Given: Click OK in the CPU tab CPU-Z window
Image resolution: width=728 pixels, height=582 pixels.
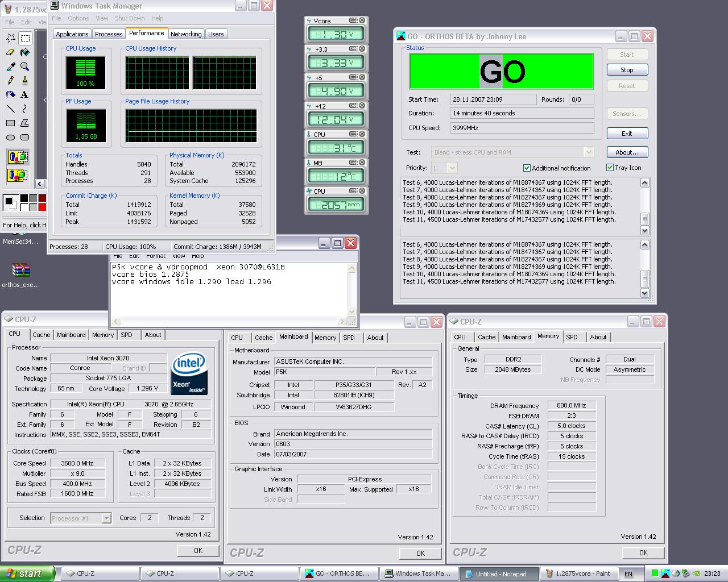Looking at the screenshot, I should [198, 551].
